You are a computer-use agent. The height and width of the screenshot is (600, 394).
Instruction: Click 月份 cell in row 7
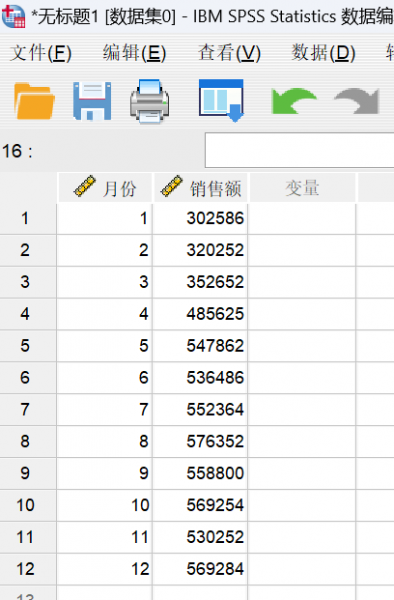click(x=104, y=409)
